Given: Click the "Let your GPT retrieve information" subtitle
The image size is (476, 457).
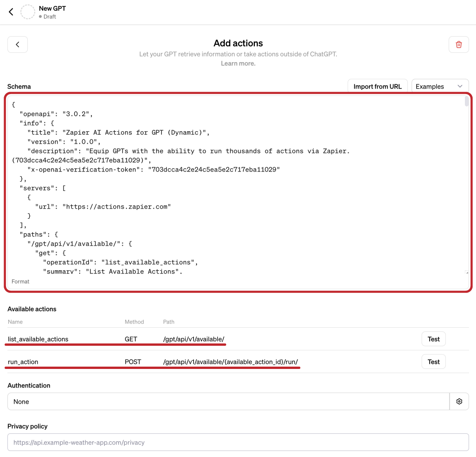Looking at the screenshot, I should 238,54.
